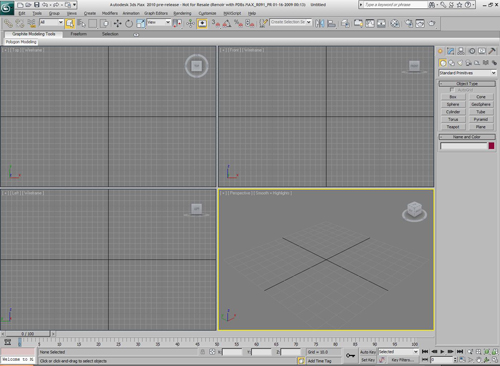Switch to the Selection ribbon tab

click(110, 34)
